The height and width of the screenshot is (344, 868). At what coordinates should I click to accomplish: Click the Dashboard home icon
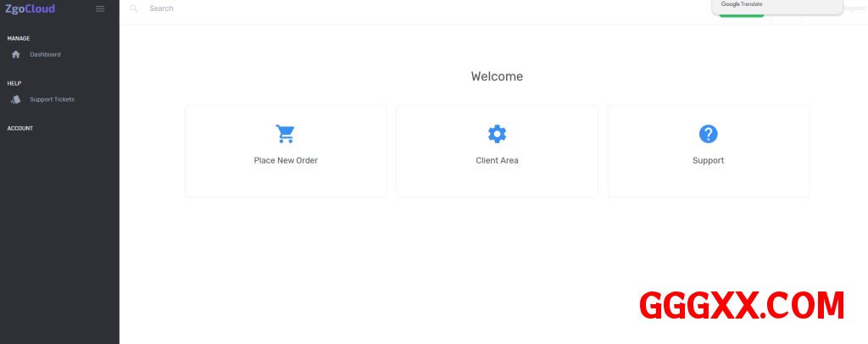(x=15, y=54)
